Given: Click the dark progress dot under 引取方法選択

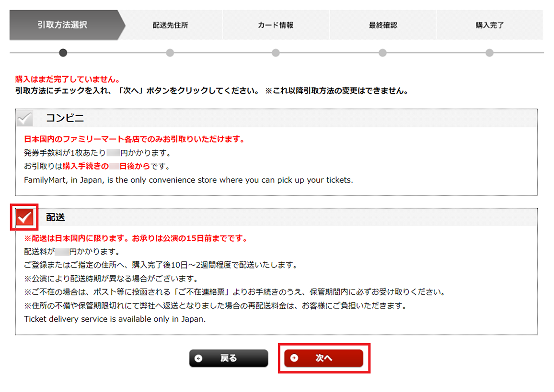Looking at the screenshot, I should [63, 53].
